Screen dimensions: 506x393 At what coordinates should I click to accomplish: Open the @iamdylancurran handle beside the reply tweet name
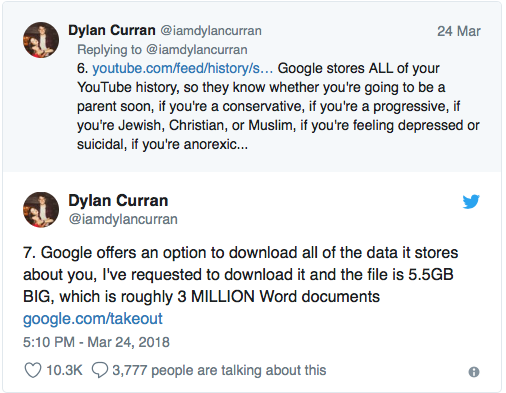(x=211, y=31)
